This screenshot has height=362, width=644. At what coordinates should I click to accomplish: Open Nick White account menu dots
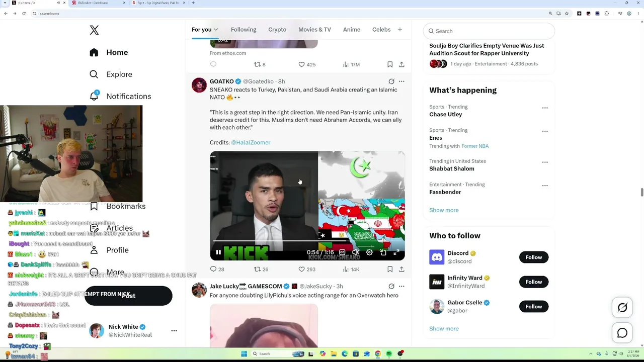point(174,331)
